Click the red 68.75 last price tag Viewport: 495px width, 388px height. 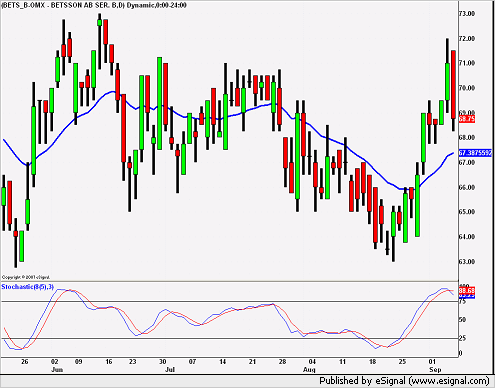pyautogui.click(x=467, y=119)
